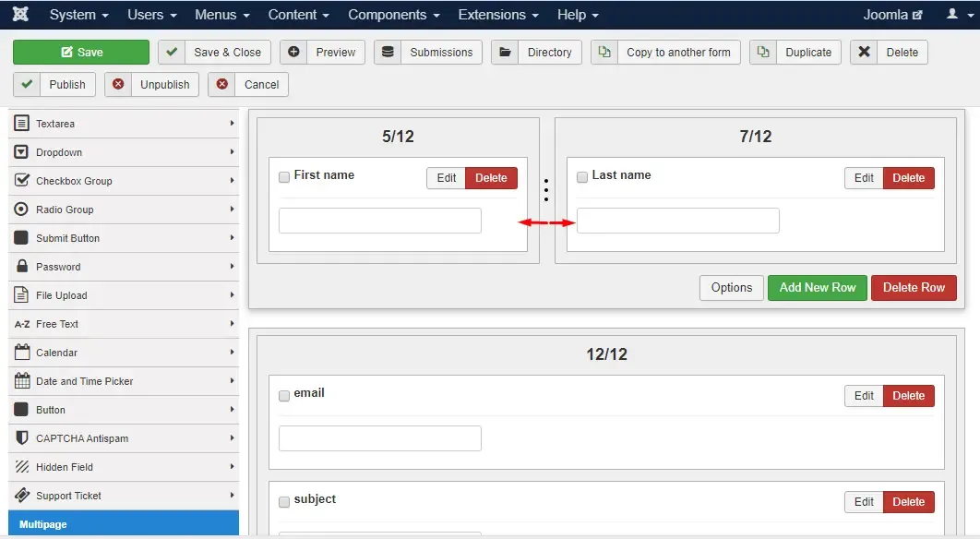Image resolution: width=980 pixels, height=539 pixels.
Task: Tick the email field checkbox
Action: pos(284,395)
